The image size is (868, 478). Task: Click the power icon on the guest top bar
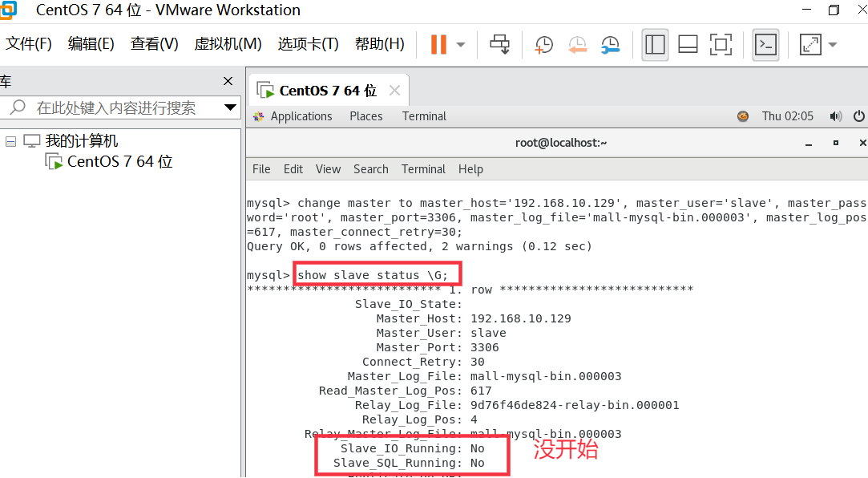point(858,115)
